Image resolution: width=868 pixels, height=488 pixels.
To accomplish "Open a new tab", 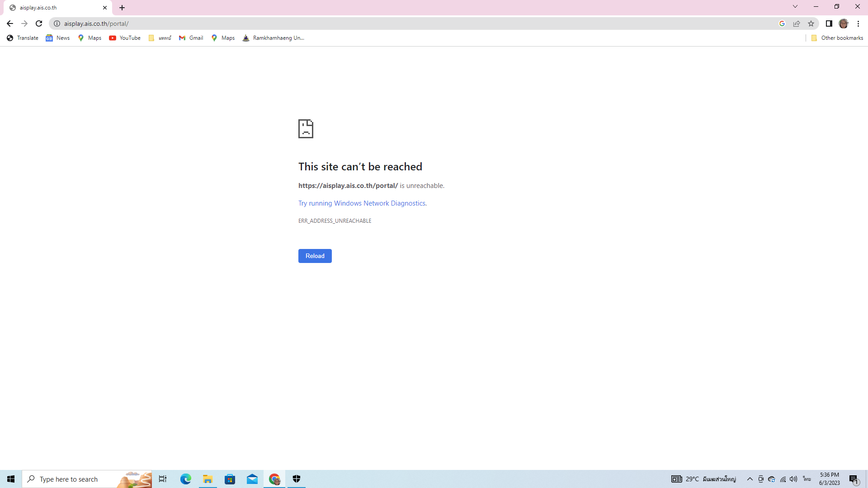I will click(122, 8).
